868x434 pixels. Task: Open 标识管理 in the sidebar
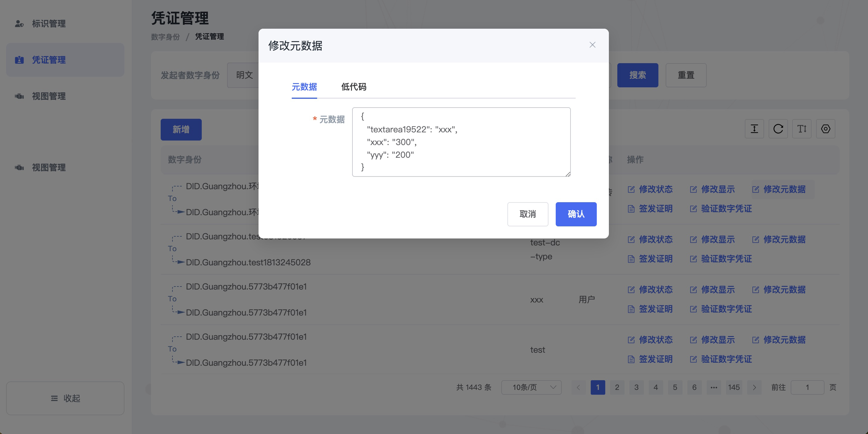click(49, 23)
